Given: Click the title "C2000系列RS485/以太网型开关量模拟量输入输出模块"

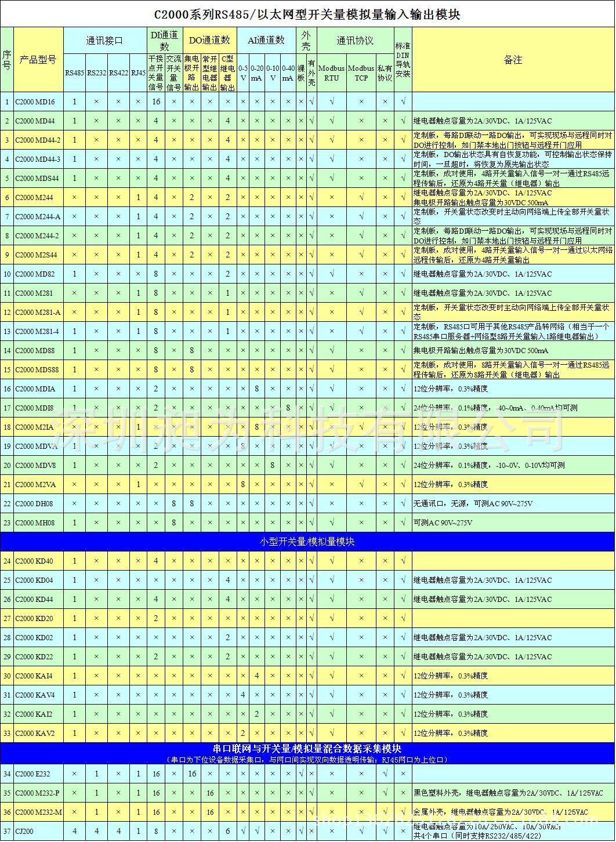Looking at the screenshot, I should click(307, 14).
